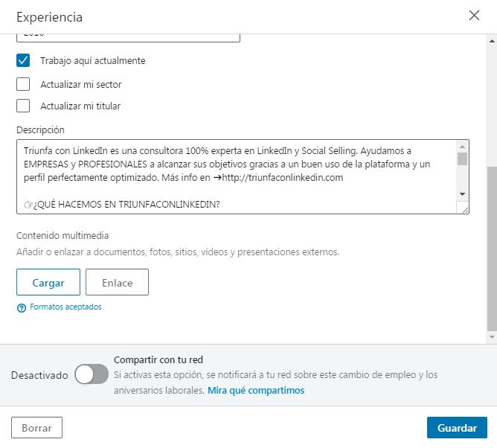This screenshot has height=448, width=497.
Task: Tick the "Actualizar mi titular" checkbox
Action: [x=23, y=106]
